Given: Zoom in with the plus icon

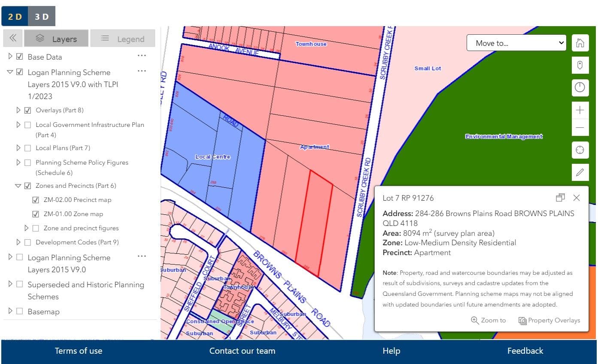Looking at the screenshot, I should (x=580, y=110).
